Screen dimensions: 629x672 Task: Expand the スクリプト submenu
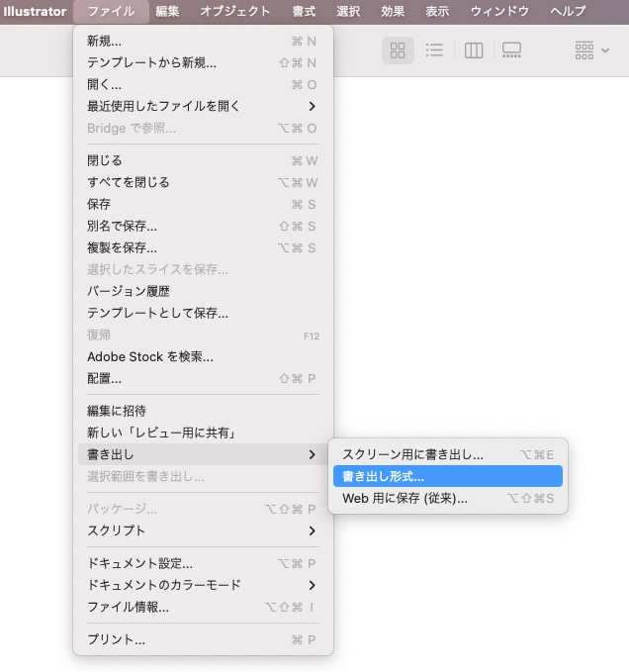203,530
